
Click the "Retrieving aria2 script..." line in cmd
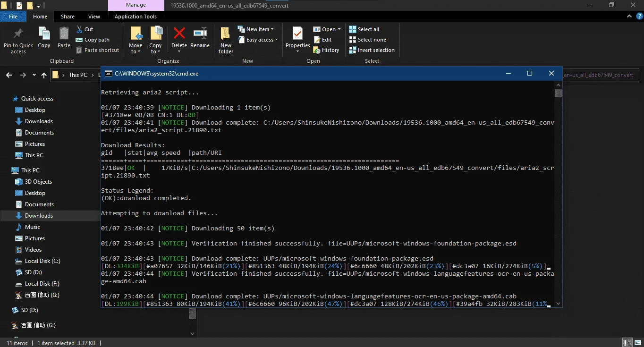[150, 93]
